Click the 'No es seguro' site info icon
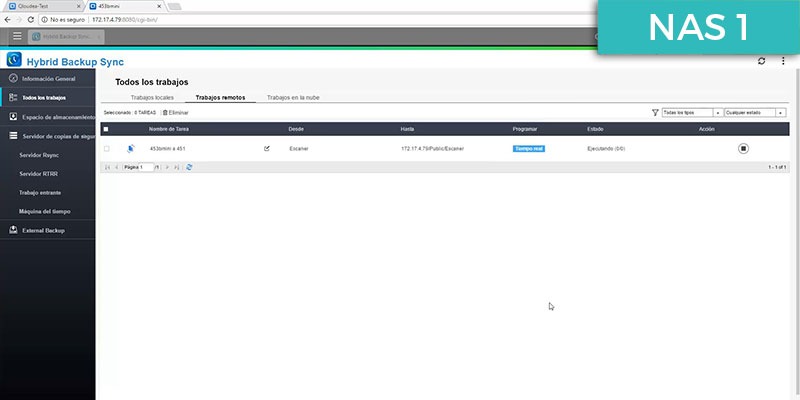This screenshot has width=800, height=400. pos(44,20)
